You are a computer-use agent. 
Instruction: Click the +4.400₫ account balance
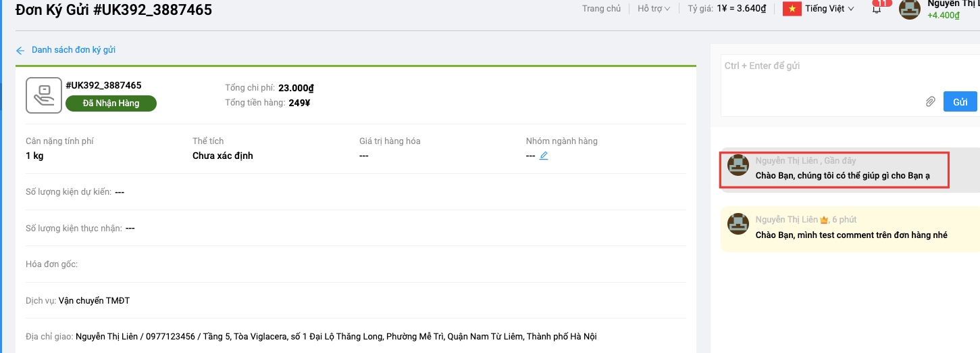point(943,16)
